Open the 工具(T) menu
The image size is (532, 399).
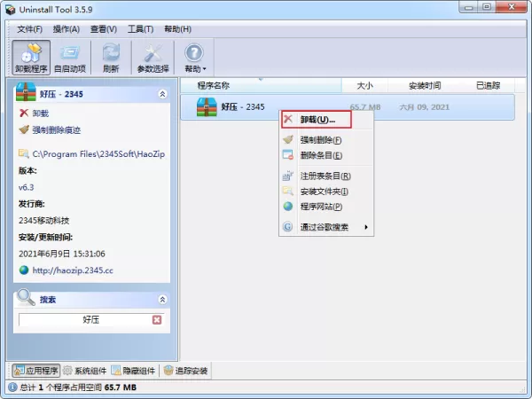pyautogui.click(x=140, y=29)
